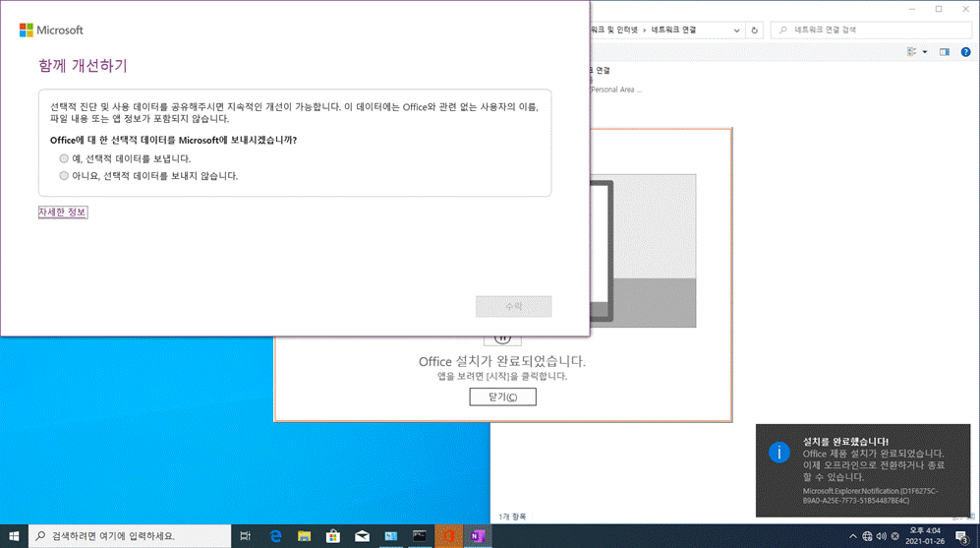
Task: Show hidden system tray icons
Action: [852, 536]
